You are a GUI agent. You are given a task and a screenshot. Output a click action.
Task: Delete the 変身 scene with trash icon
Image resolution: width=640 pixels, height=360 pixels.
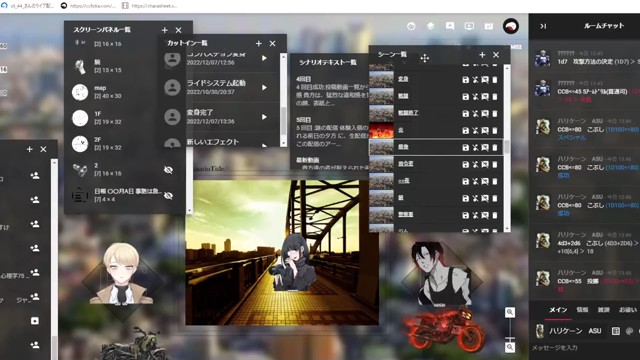tap(495, 80)
